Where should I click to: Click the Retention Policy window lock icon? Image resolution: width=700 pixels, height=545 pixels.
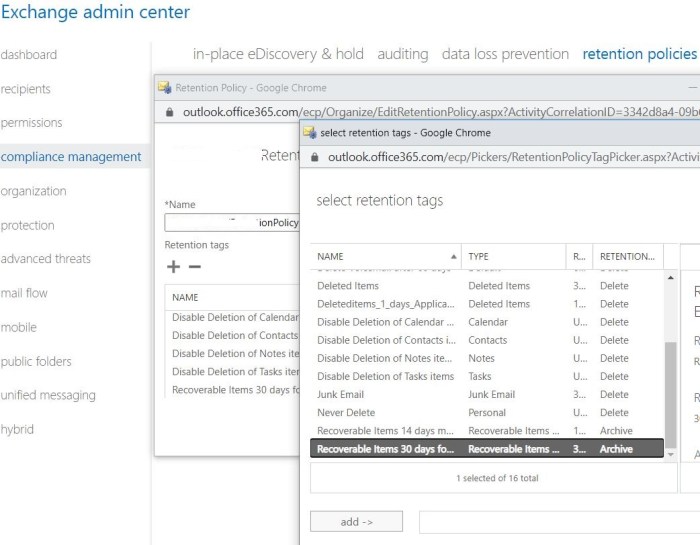(170, 112)
